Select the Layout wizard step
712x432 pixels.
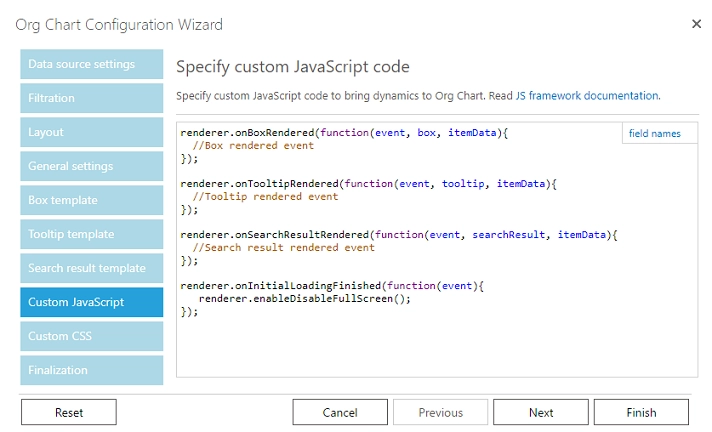click(x=92, y=132)
